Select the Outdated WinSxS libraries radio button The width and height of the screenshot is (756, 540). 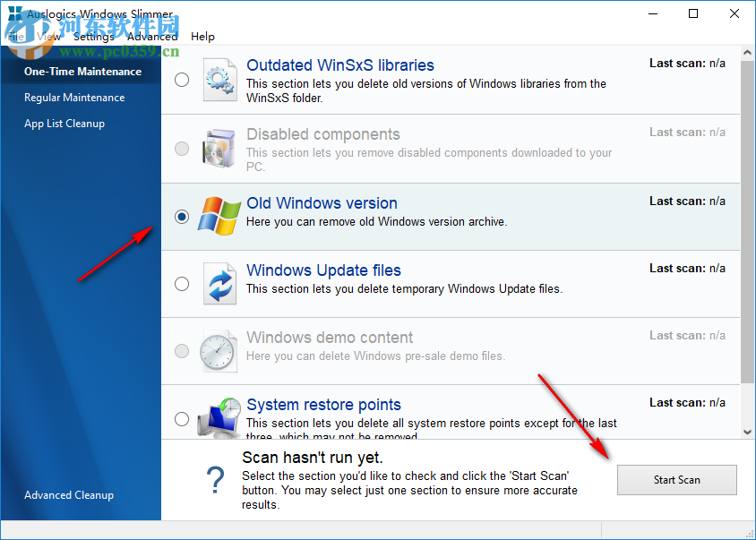click(x=182, y=80)
